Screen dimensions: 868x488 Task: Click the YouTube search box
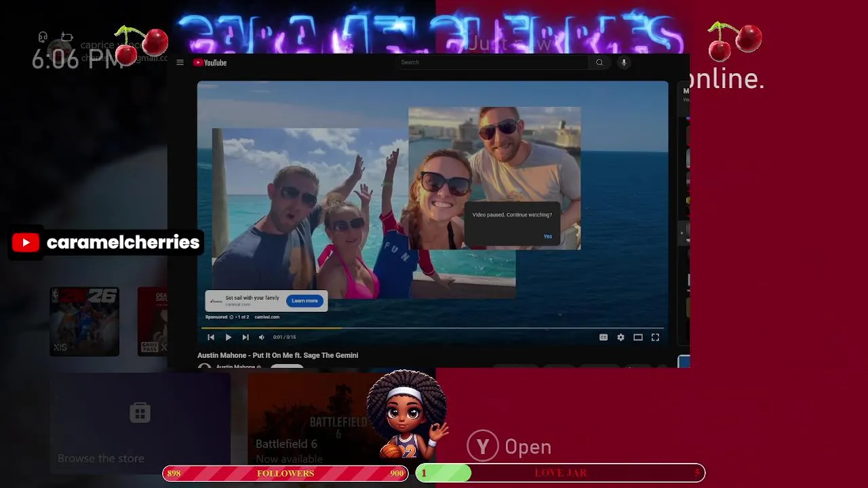coord(492,62)
